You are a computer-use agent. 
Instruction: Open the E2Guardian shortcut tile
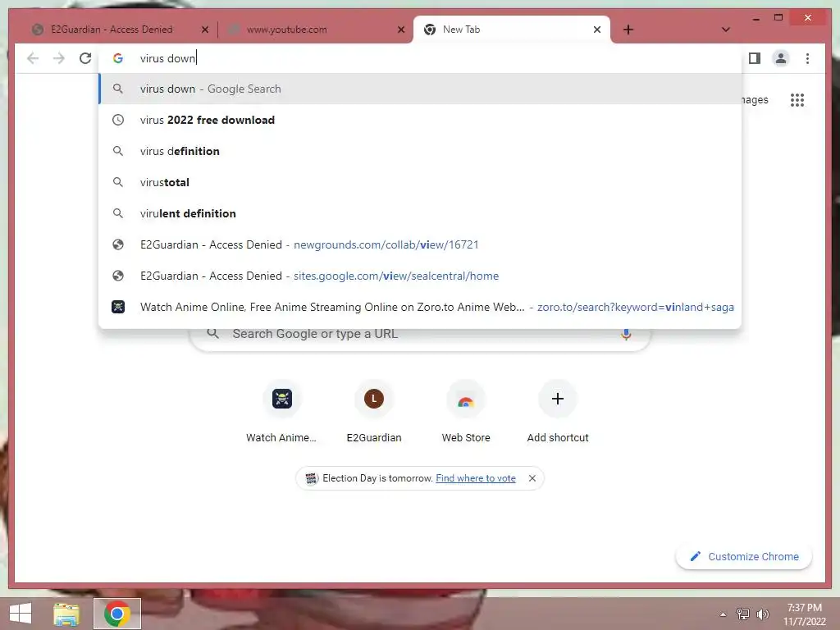coord(374,412)
